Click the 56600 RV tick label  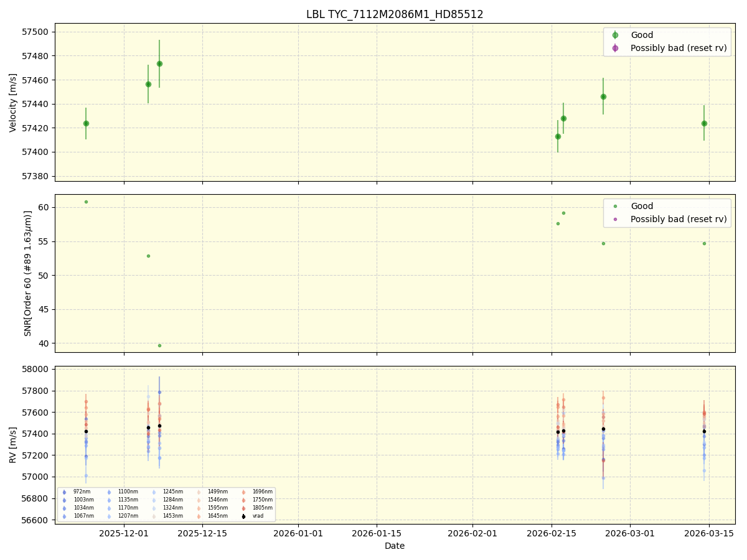(x=36, y=520)
